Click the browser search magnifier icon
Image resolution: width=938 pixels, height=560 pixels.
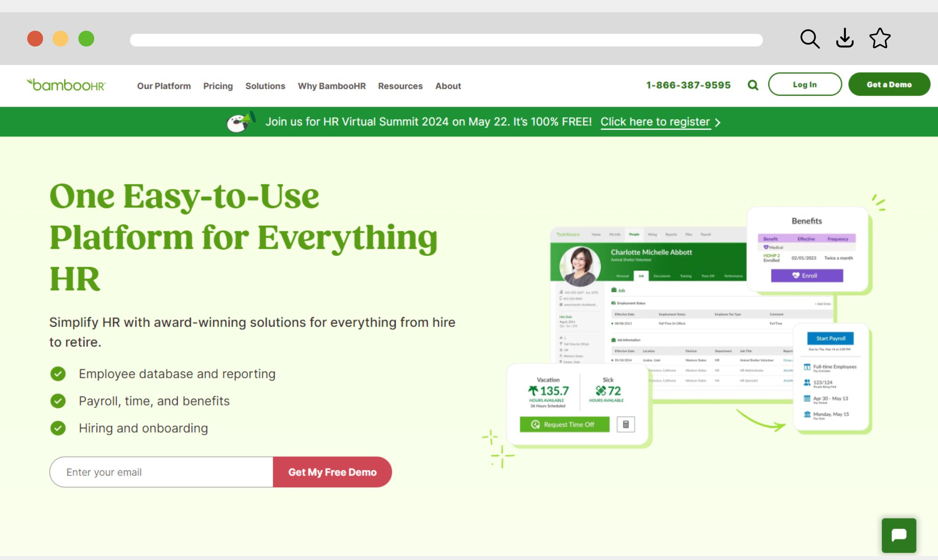tap(809, 39)
